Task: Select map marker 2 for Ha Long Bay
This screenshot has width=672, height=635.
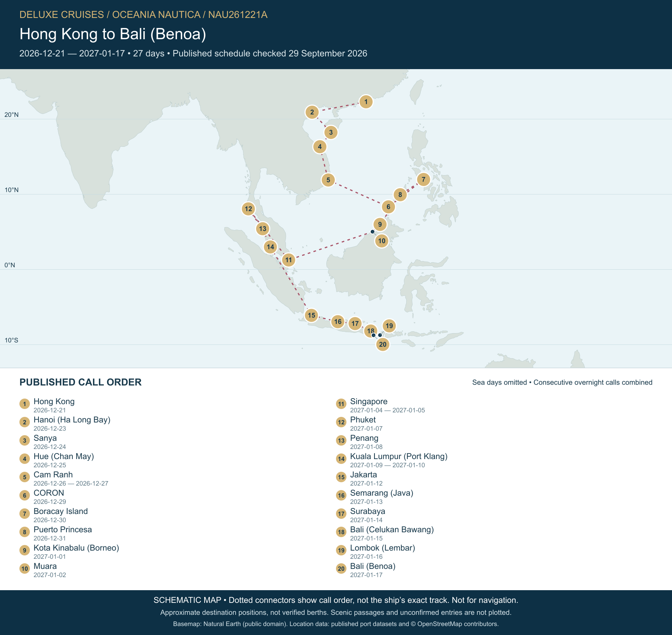Action: (312, 112)
